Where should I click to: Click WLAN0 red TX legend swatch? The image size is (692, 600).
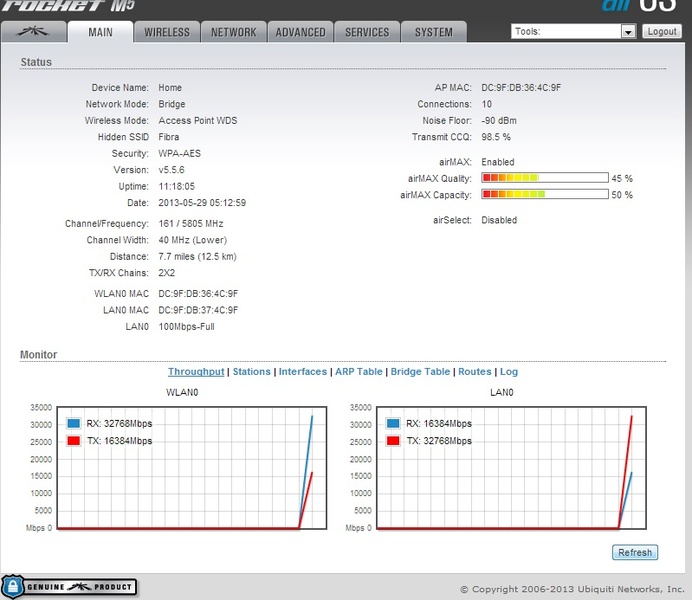[73, 441]
